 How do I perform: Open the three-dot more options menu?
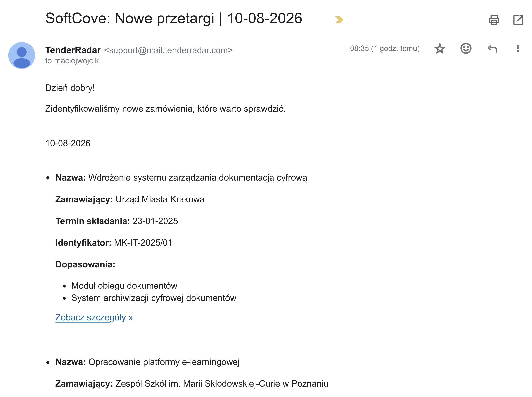pyautogui.click(x=518, y=48)
